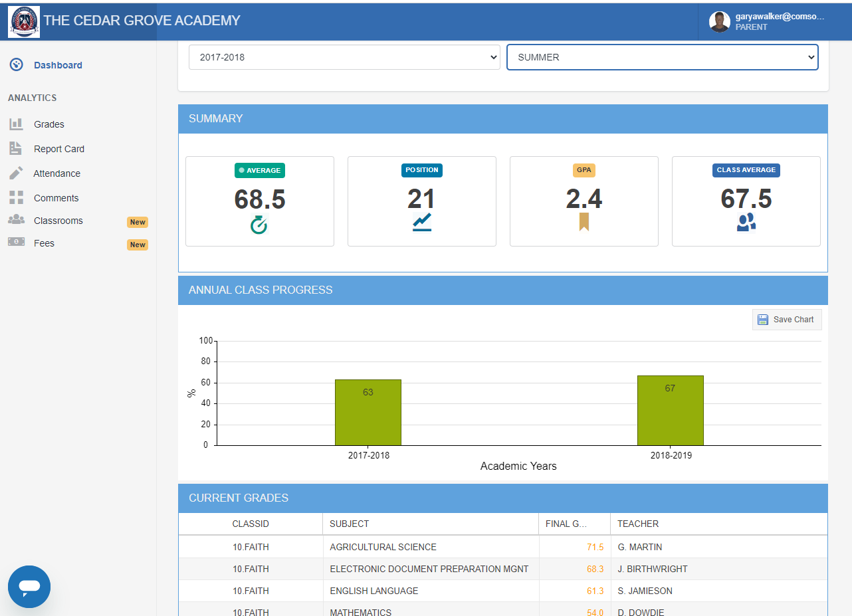
Task: Click the New badge beside Classrooms
Action: pos(138,222)
